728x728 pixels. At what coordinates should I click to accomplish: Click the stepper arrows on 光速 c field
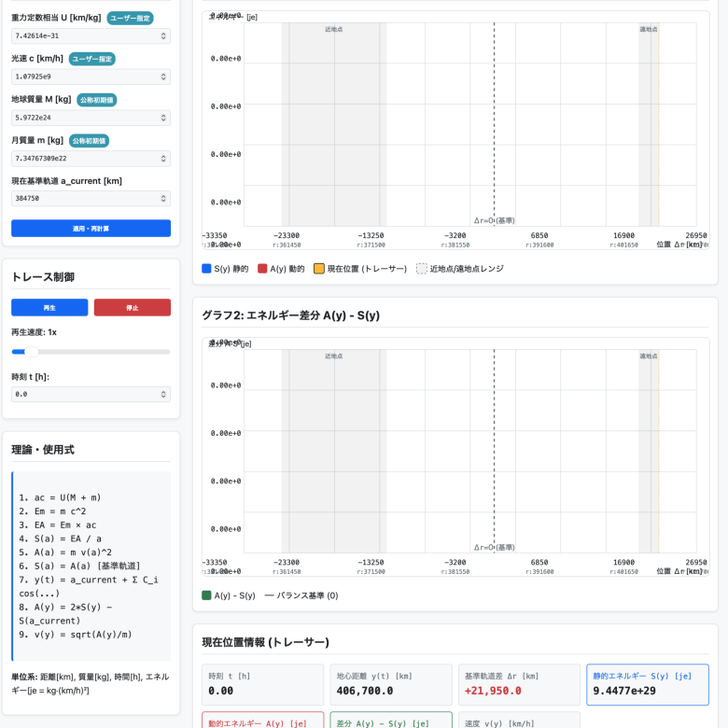point(164,77)
